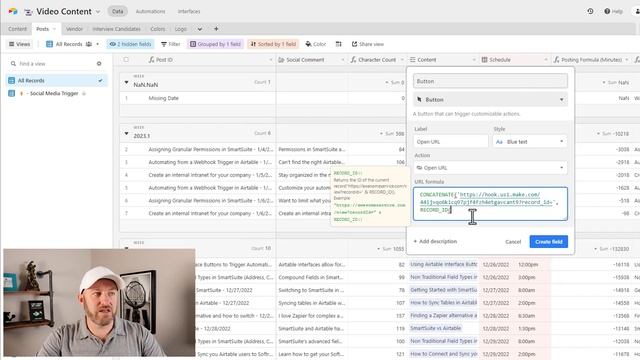Click the Create field button
The width and height of the screenshot is (640, 360).
(x=549, y=242)
